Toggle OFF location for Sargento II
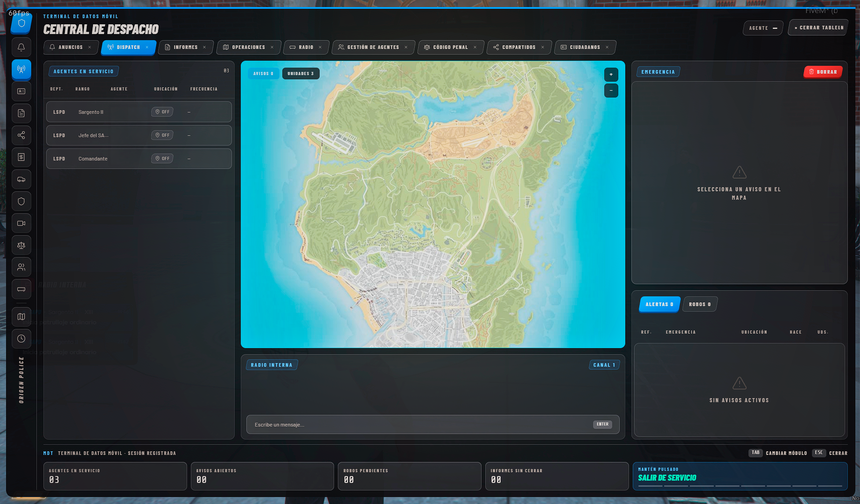860x504 pixels. pyautogui.click(x=162, y=112)
